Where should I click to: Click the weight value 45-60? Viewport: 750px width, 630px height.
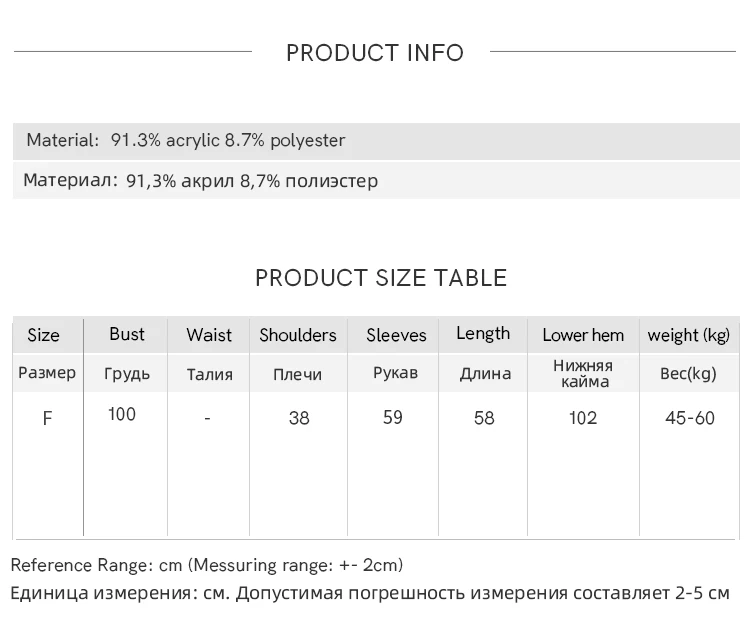(690, 418)
